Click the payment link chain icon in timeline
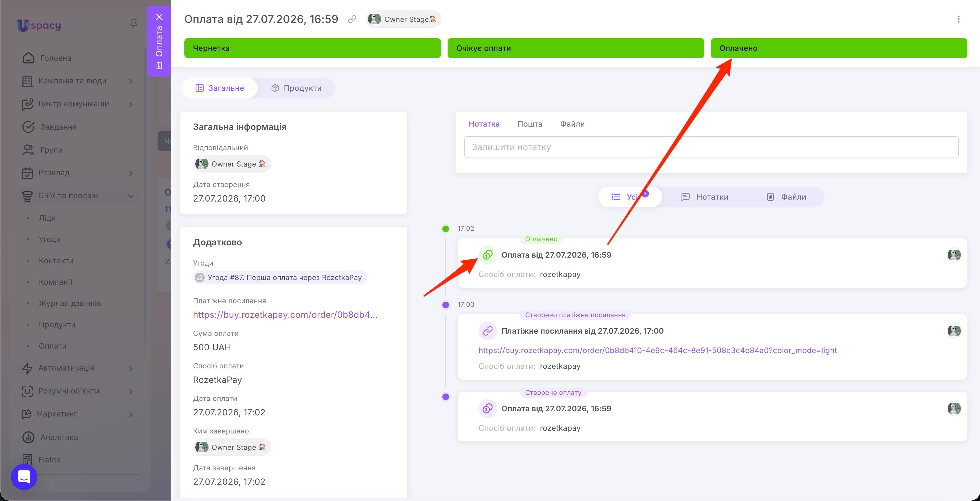The height and width of the screenshot is (501, 980). [487, 331]
